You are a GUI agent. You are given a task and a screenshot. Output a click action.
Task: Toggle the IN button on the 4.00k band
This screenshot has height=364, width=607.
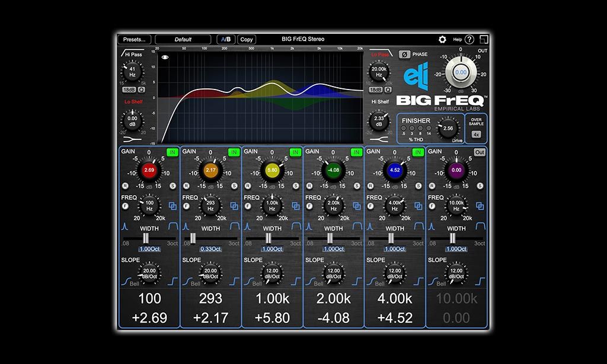[x=418, y=152]
